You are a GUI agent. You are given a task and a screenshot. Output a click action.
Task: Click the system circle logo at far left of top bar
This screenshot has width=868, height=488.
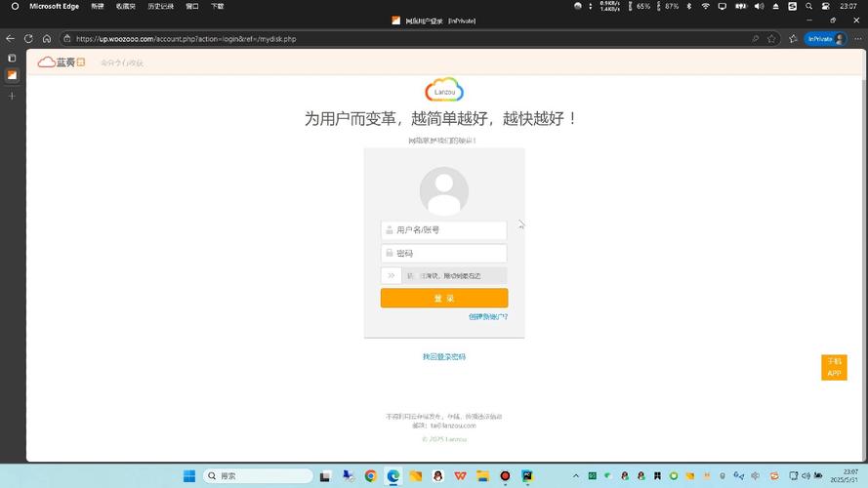tap(15, 6)
